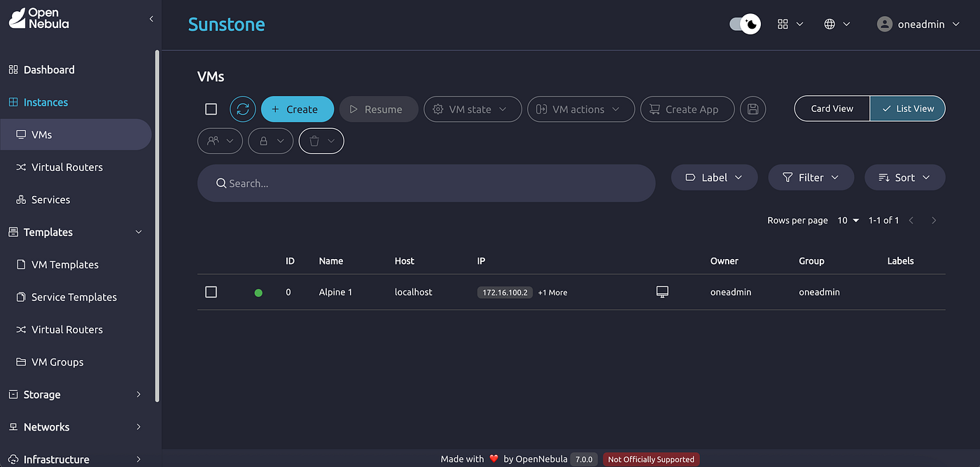The image size is (980, 467).
Task: Click the Owner column header
Action: tap(724, 260)
